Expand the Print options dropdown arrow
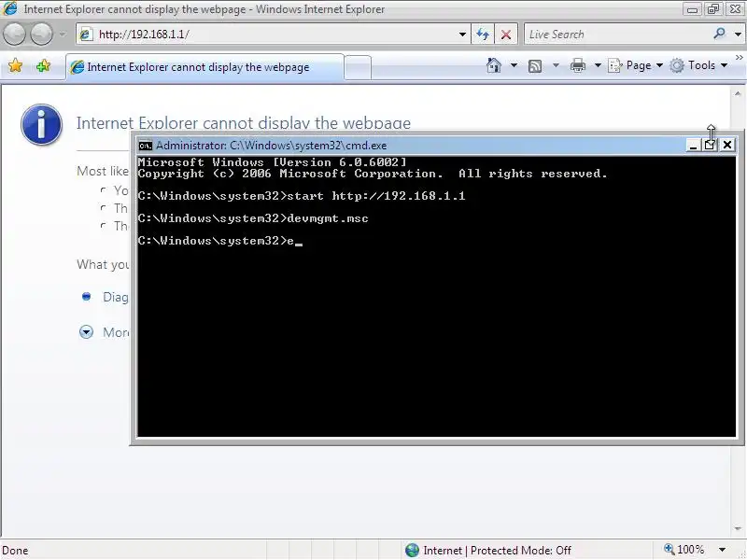Viewport: 747px width, 560px height. coord(598,65)
